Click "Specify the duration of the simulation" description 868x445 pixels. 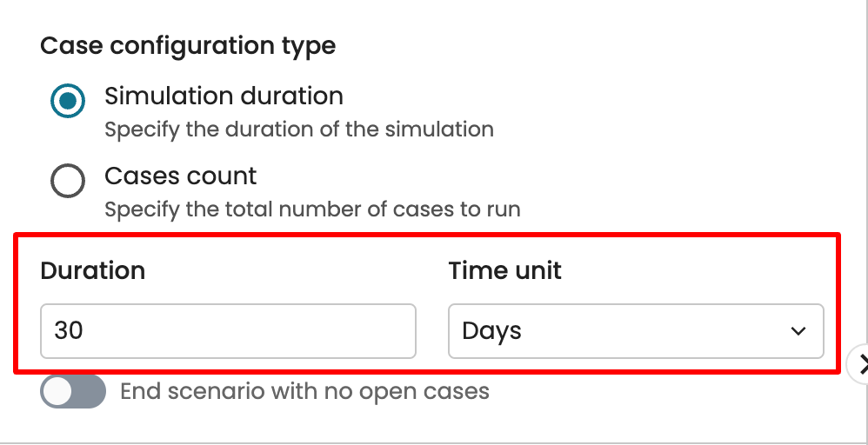(298, 130)
